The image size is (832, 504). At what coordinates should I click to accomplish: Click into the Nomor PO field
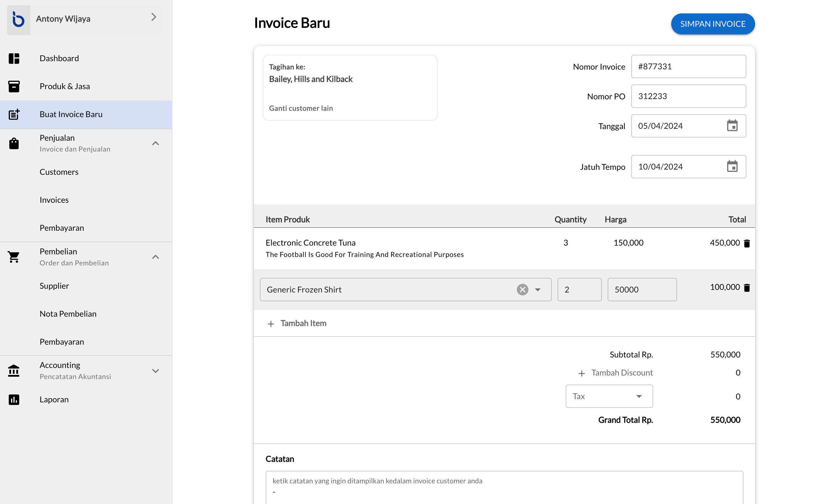[688, 96]
